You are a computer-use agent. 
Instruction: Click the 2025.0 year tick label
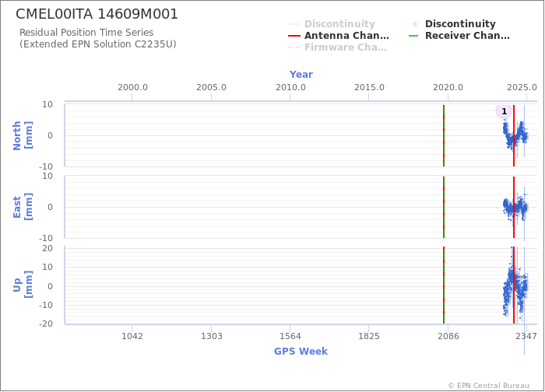522,87
